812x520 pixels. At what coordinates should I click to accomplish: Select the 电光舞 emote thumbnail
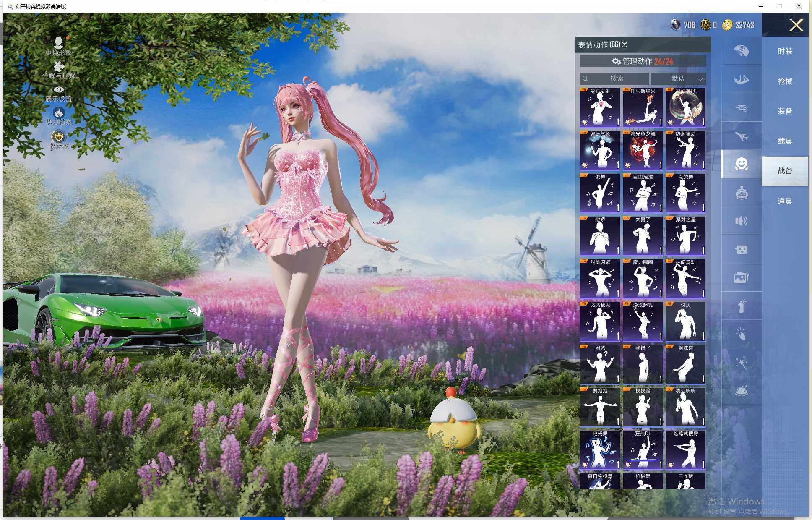pos(600,450)
